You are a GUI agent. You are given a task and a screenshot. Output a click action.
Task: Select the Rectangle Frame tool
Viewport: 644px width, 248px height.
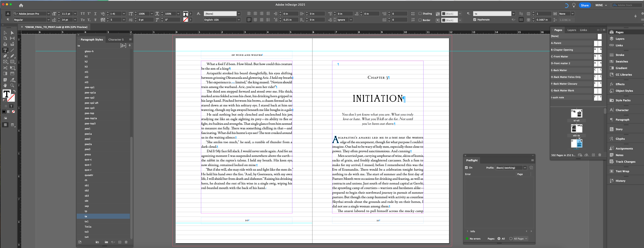pyautogui.click(x=5, y=62)
